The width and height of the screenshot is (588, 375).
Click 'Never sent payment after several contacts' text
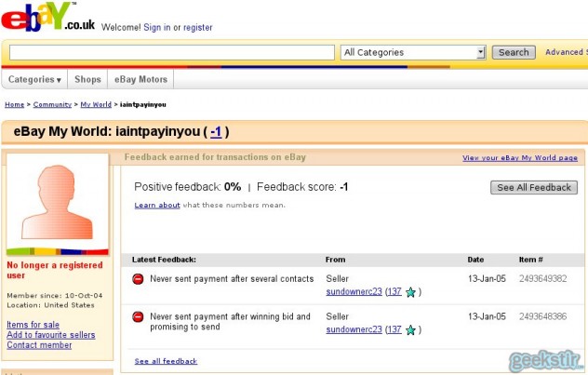tap(232, 279)
